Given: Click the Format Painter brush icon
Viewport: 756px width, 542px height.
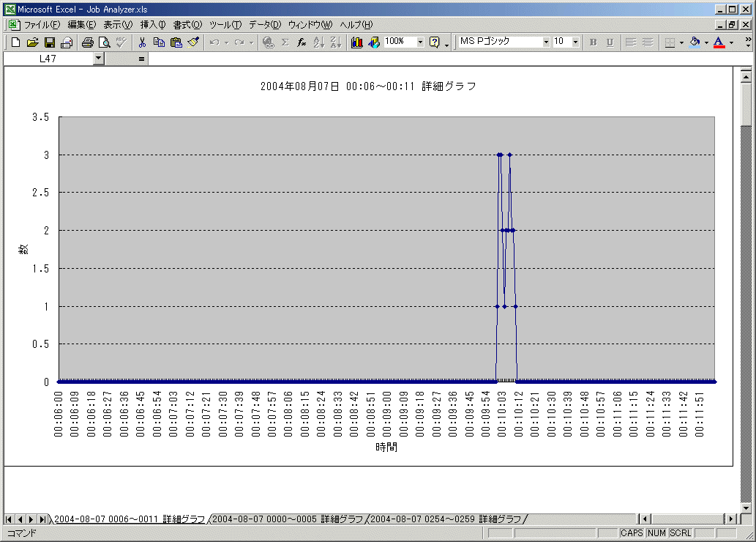Looking at the screenshot, I should coord(193,42).
